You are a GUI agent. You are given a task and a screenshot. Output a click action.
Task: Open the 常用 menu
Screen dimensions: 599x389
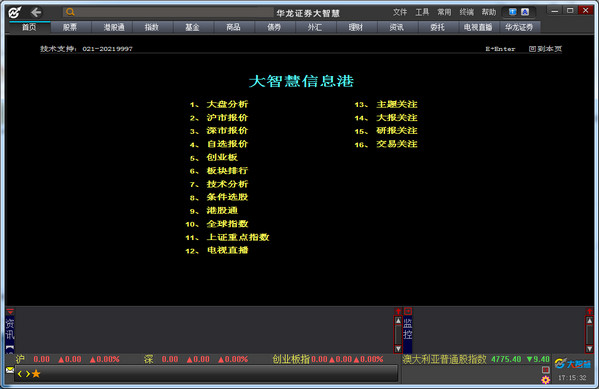(x=444, y=12)
